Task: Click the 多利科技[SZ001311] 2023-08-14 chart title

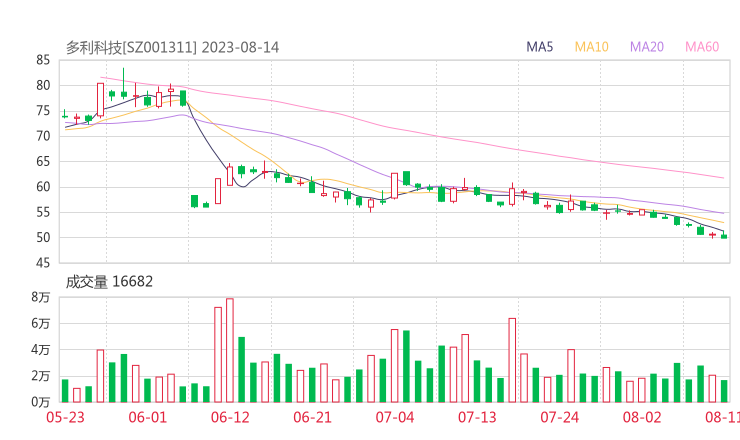Action: click(x=172, y=47)
